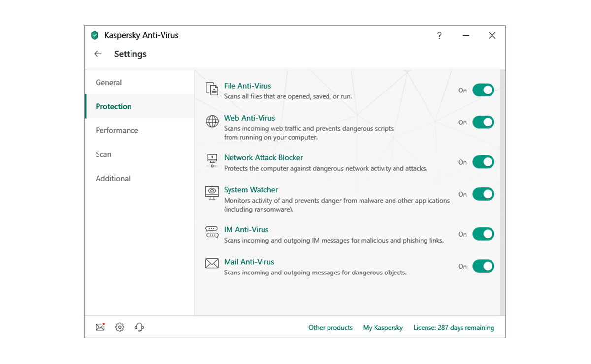Click the System Watcher eye monitor icon
Viewport: 591px width, 364px height.
[x=212, y=193]
